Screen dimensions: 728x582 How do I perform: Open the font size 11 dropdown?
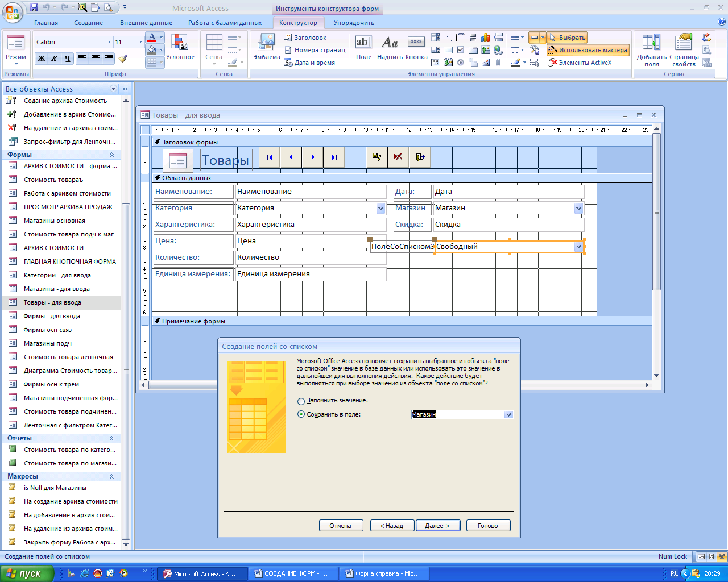click(x=140, y=42)
